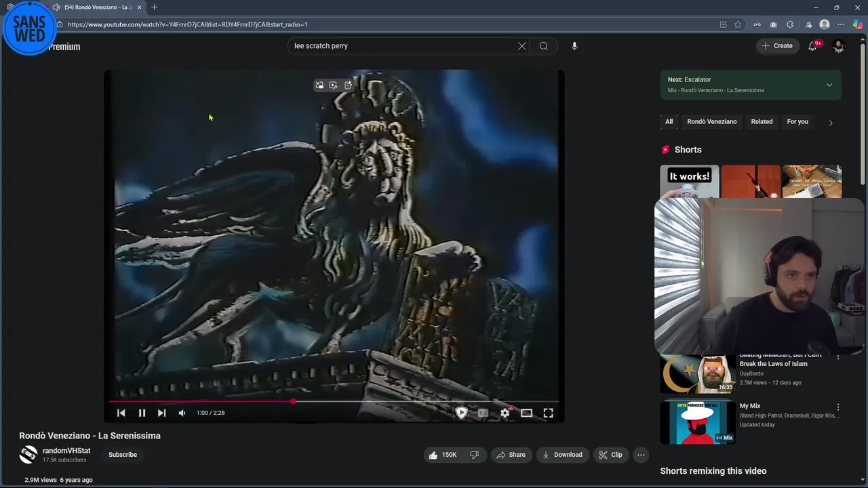Skip to the next video in the player
Viewport: 868px width, 488px height.
[x=161, y=413]
